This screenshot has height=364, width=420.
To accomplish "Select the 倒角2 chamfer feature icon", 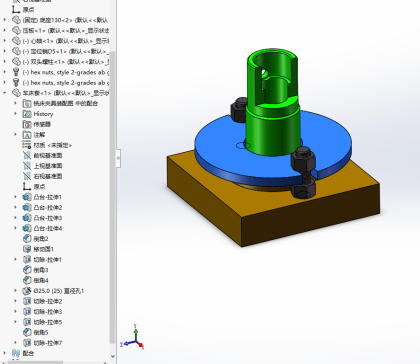I will coord(27,239).
